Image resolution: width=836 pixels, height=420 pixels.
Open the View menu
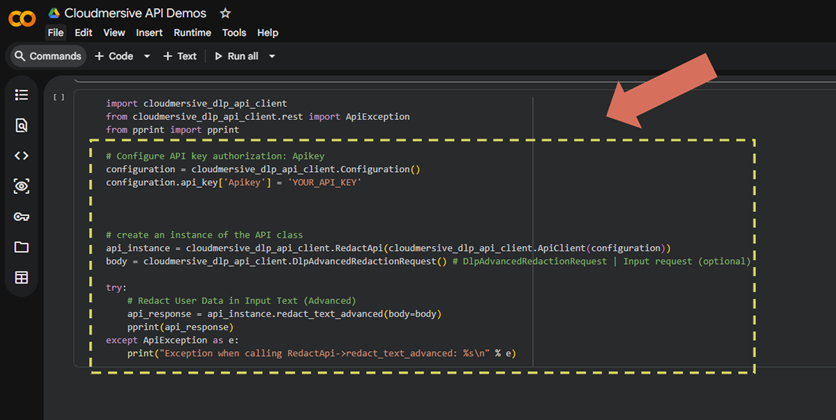(x=114, y=33)
